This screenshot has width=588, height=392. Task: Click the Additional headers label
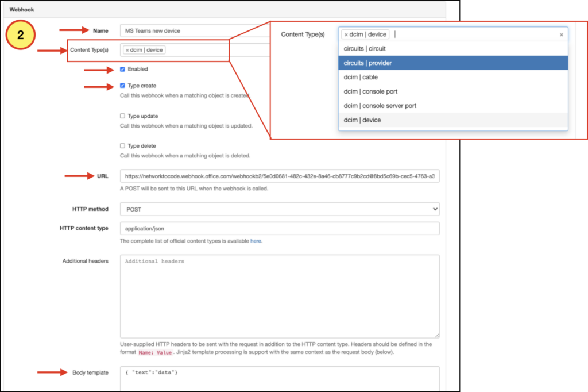[x=86, y=261]
